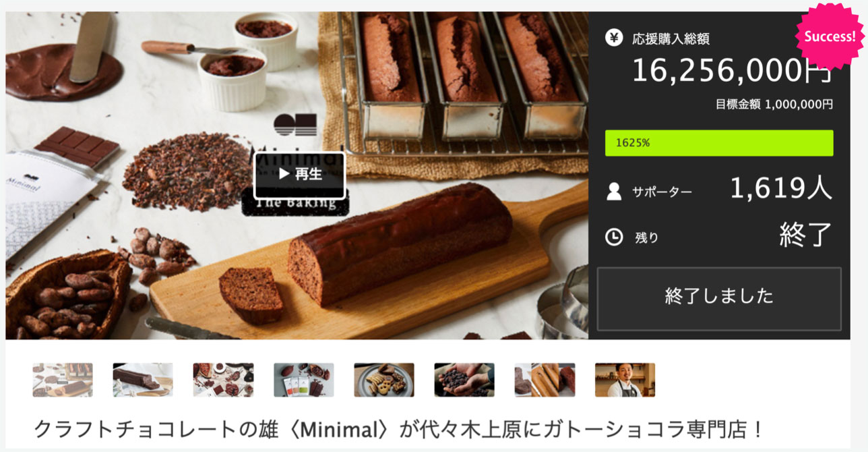The width and height of the screenshot is (868, 452).
Task: Play the project video with 再生 button
Action: point(299,175)
